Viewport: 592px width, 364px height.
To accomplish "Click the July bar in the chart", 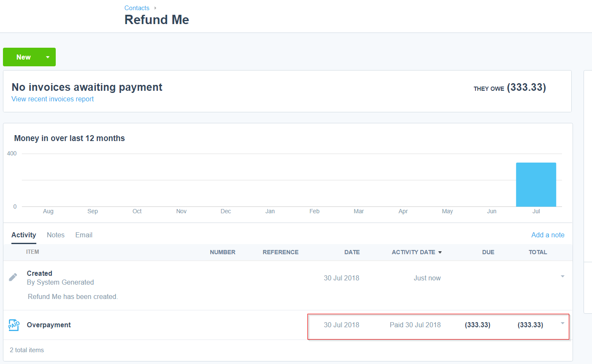I will (x=536, y=185).
